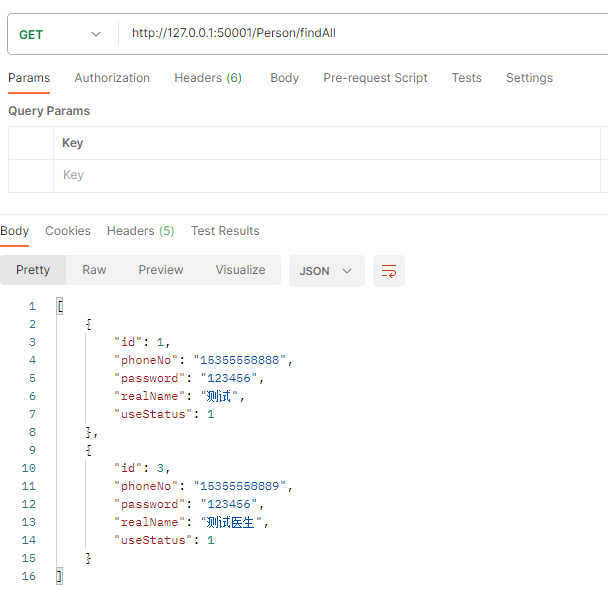
Task: Switch response view to Preview
Action: coord(161,270)
